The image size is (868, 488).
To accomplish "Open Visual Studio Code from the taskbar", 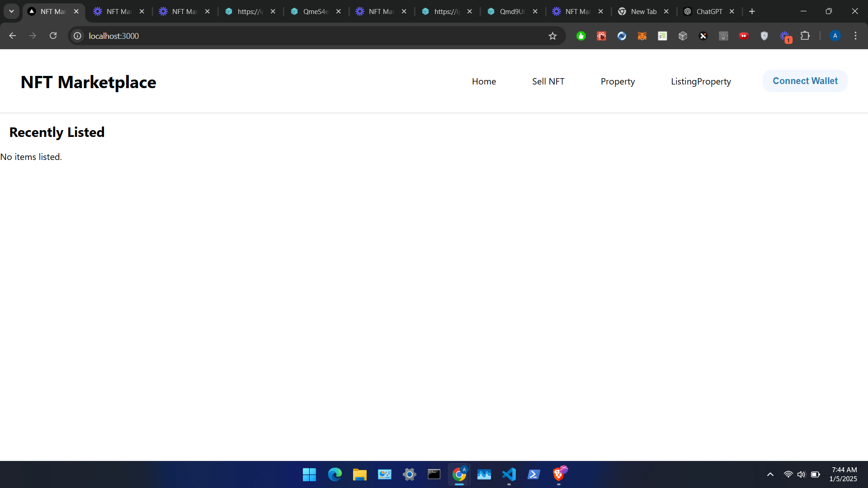I will pos(509,474).
